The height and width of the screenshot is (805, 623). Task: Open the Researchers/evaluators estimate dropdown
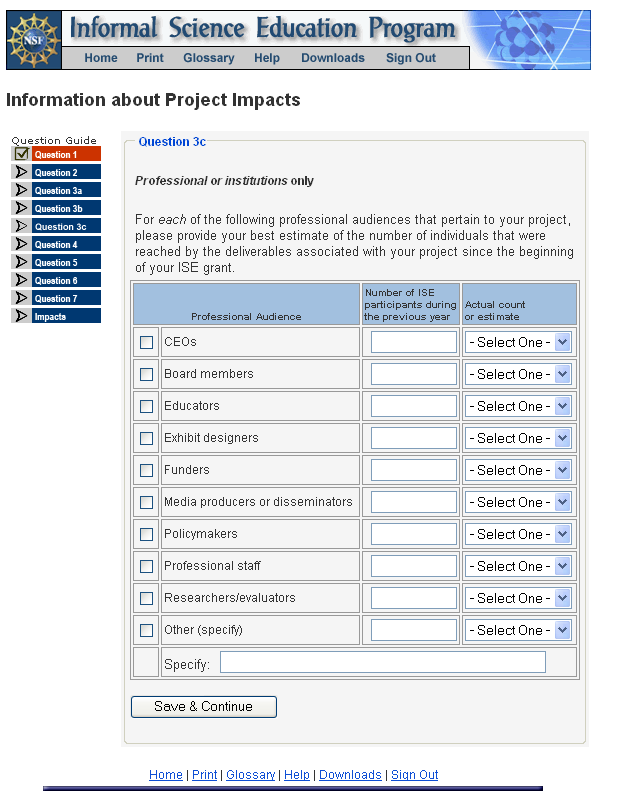(x=518, y=598)
